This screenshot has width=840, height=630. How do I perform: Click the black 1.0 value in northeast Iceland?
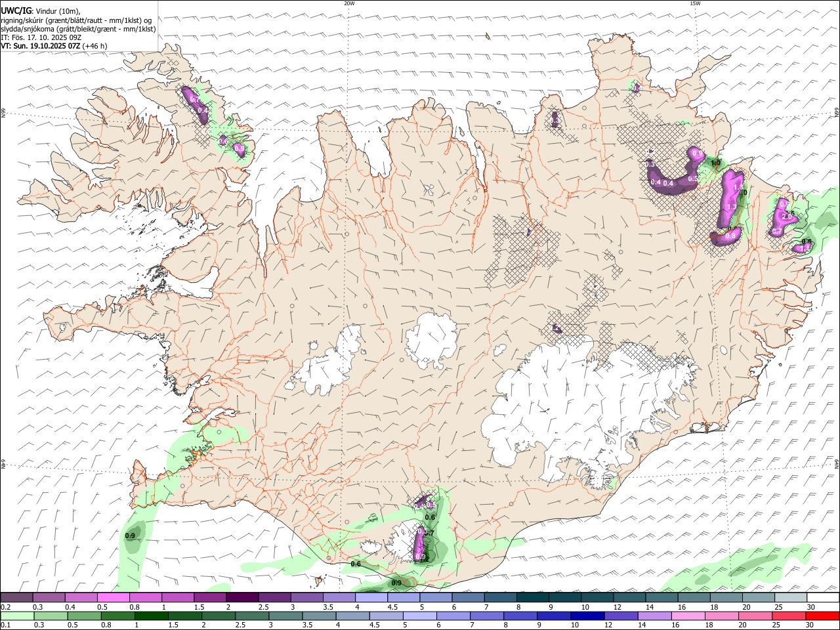715,163
